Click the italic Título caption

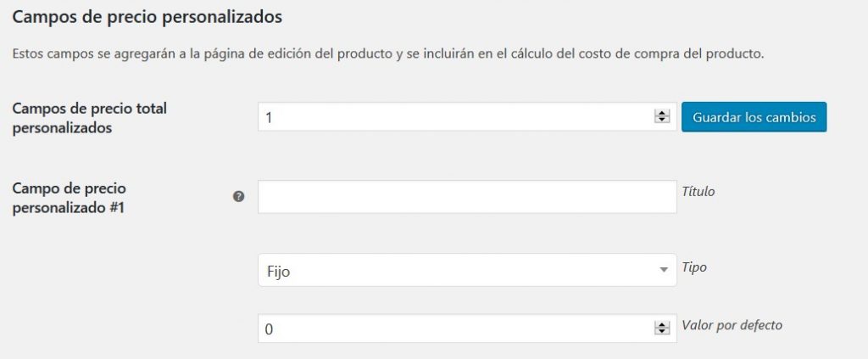tap(698, 192)
